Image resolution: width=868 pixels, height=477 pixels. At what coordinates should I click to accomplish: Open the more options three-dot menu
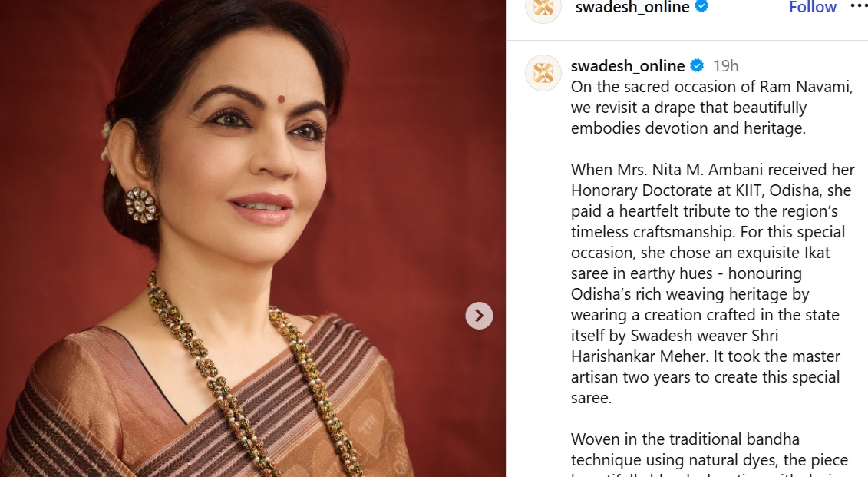pos(859,6)
